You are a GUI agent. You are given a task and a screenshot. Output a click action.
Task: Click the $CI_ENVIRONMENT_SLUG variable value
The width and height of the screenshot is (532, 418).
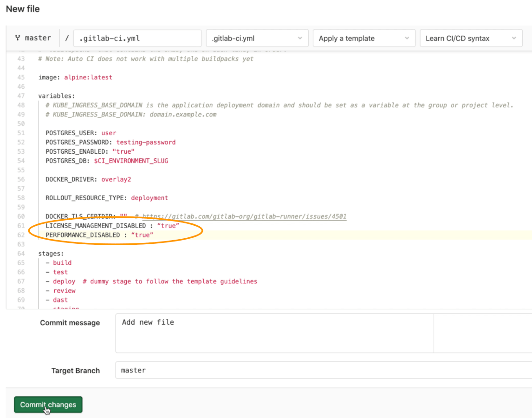coord(131,161)
